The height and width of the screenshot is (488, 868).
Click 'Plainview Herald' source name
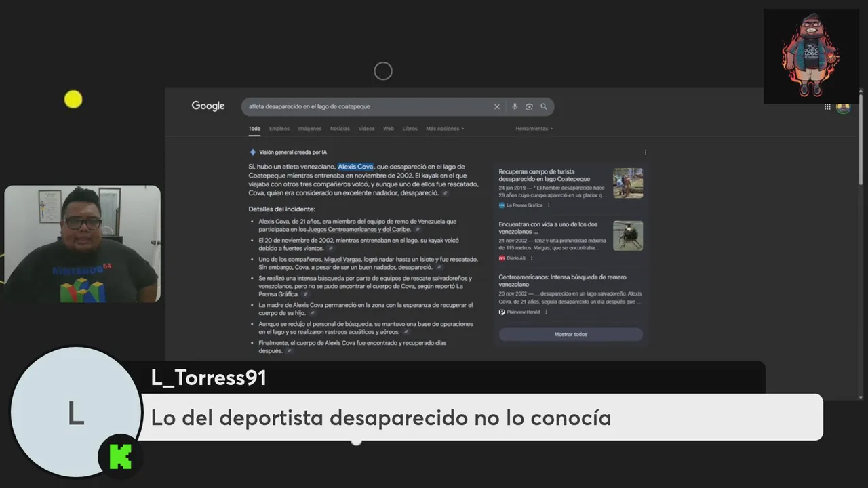click(x=523, y=312)
